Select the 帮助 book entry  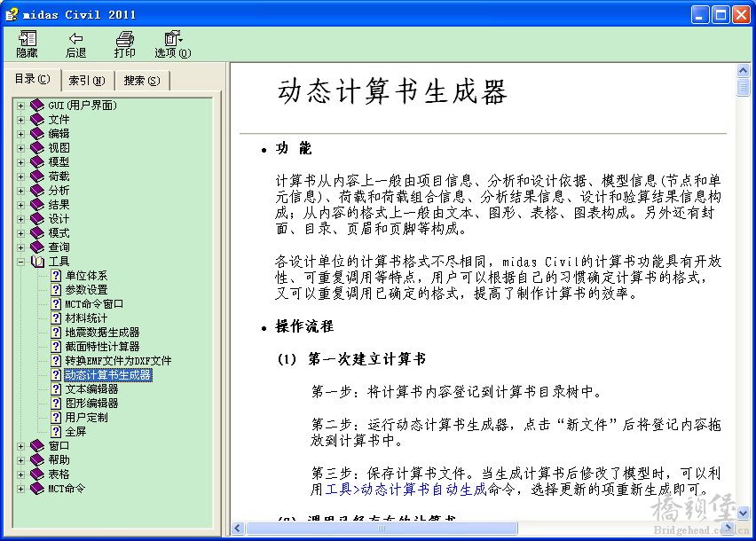tap(59, 460)
